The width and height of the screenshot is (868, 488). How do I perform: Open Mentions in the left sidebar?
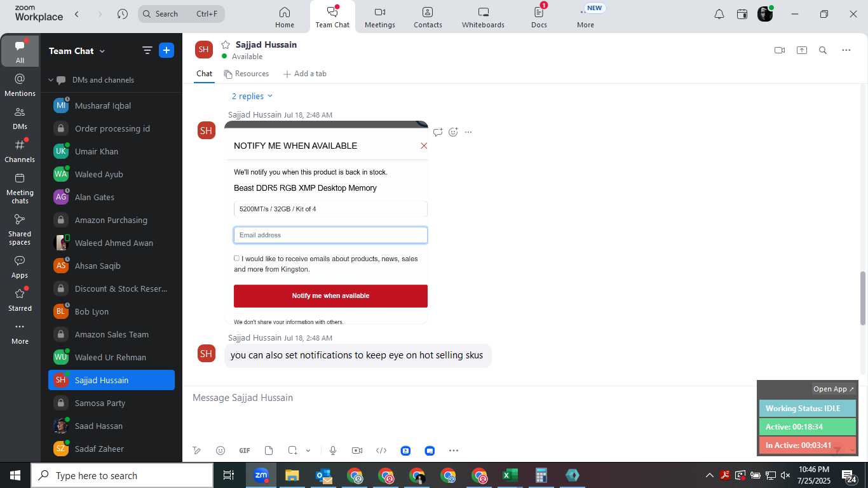pyautogui.click(x=20, y=85)
